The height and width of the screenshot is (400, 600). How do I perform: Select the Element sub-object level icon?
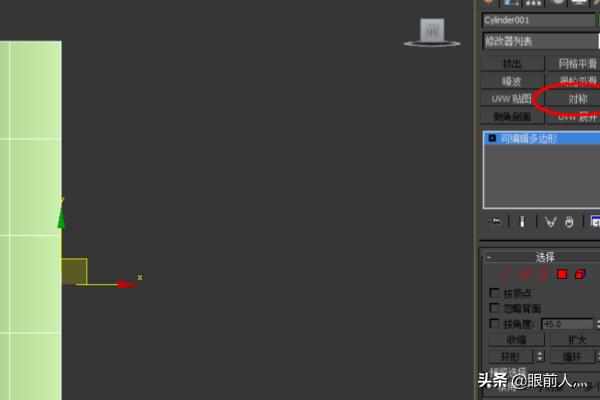580,274
